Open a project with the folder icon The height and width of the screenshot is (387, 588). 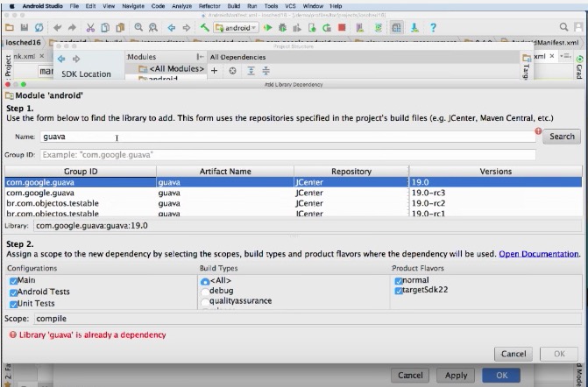pos(10,28)
